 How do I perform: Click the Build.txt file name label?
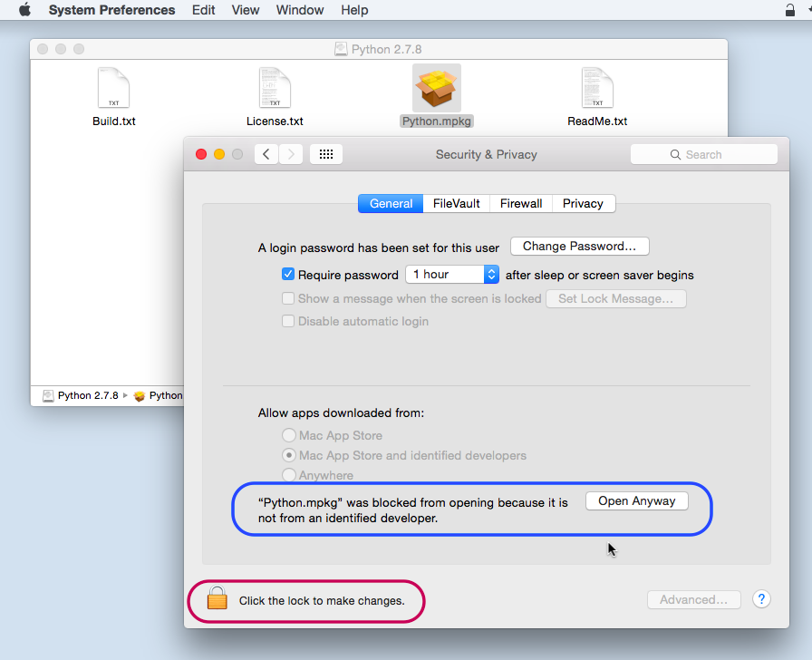point(114,121)
